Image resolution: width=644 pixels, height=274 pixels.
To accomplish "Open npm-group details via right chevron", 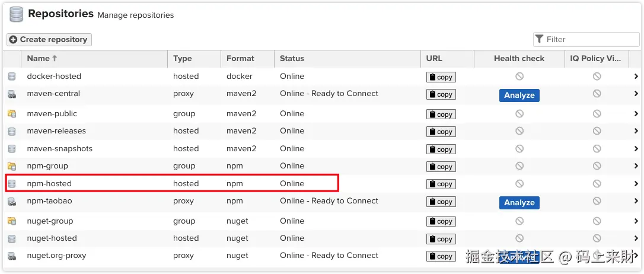I will [x=636, y=166].
